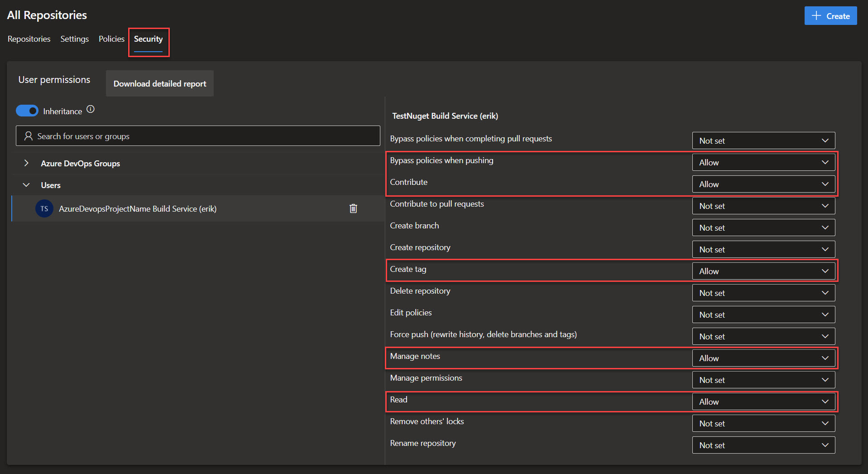Delete the AzureDevopsProjectName Build Service user

(x=353, y=208)
